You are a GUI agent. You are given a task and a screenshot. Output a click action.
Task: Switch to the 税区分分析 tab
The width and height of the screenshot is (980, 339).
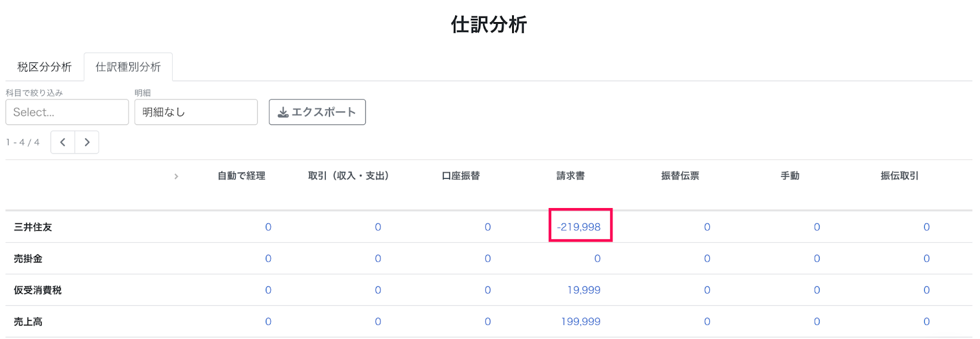[x=44, y=67]
